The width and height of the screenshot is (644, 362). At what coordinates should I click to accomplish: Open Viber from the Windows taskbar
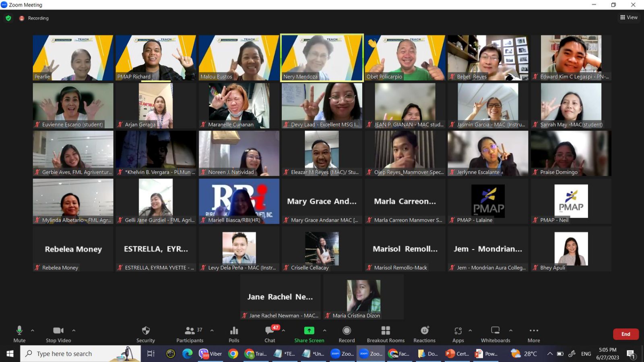coord(211,354)
